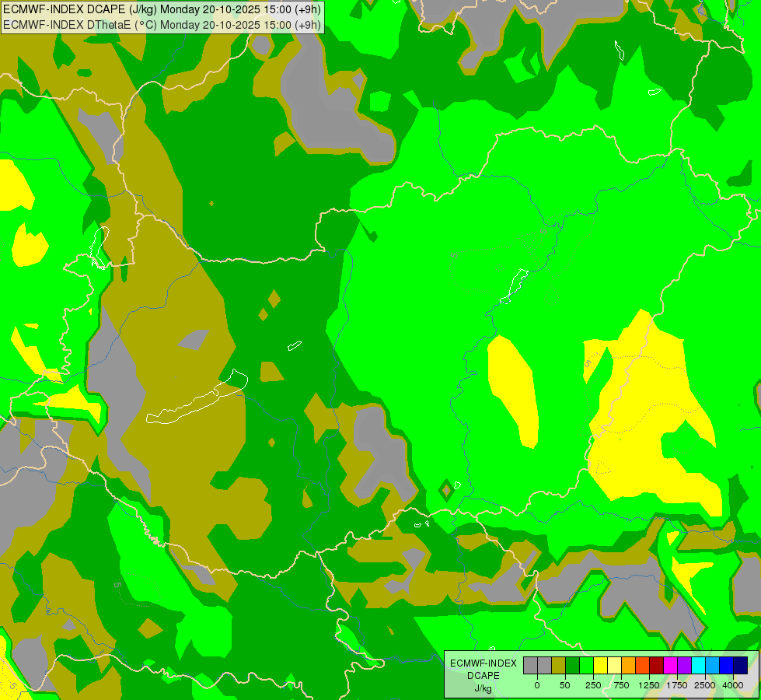This screenshot has height=700, width=761.
Task: Click the medium blue legend swatch
Action: click(727, 666)
